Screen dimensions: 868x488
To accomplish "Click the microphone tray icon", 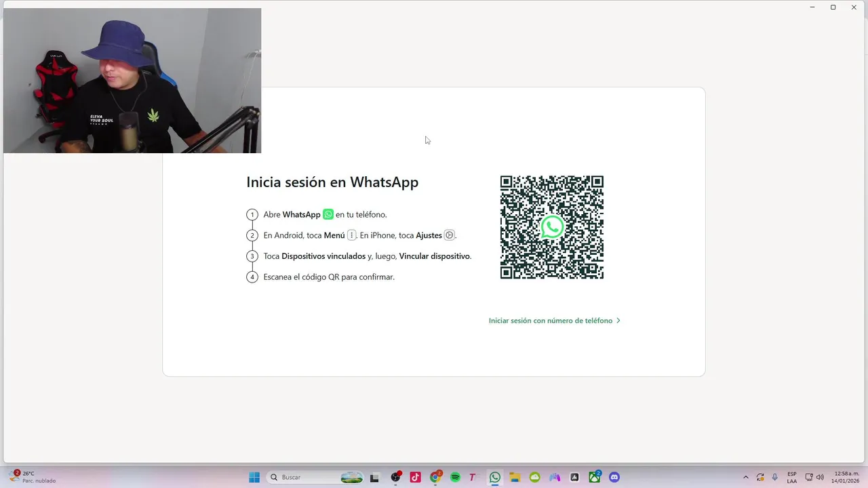I will coord(775,477).
